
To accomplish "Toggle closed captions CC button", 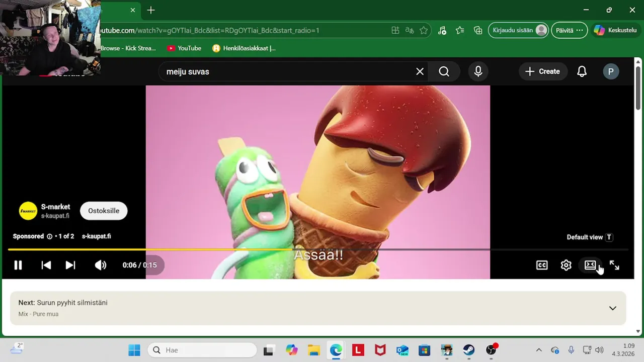I will 542,265.
